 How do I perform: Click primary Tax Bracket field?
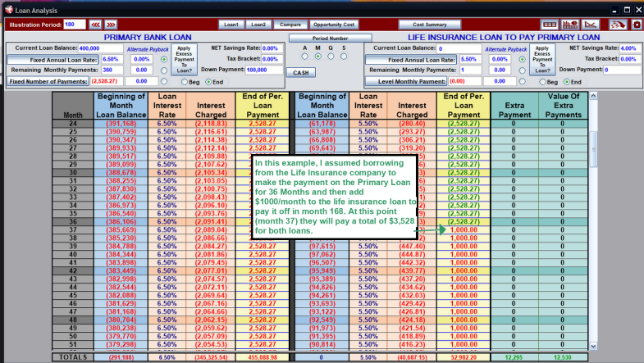[x=272, y=59]
